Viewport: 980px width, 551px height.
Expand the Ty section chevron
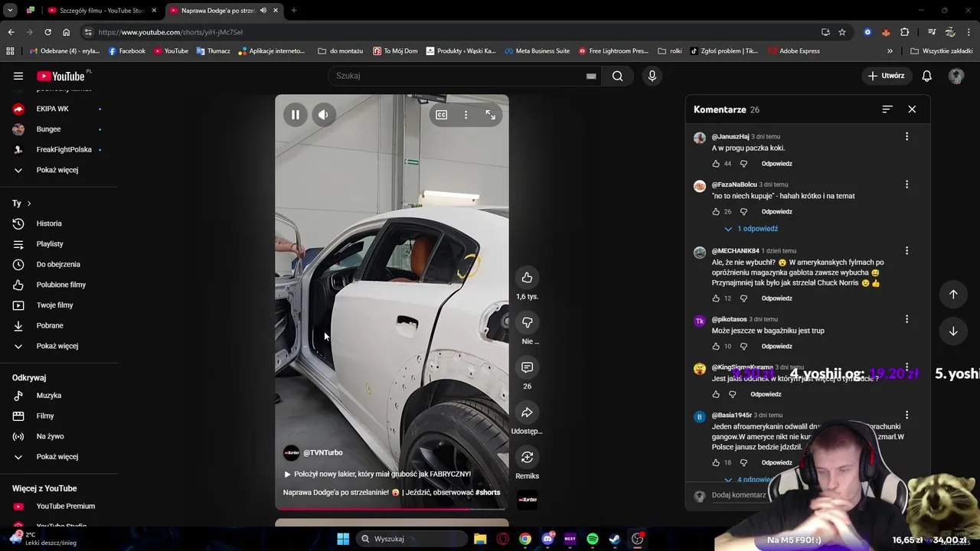coord(28,204)
